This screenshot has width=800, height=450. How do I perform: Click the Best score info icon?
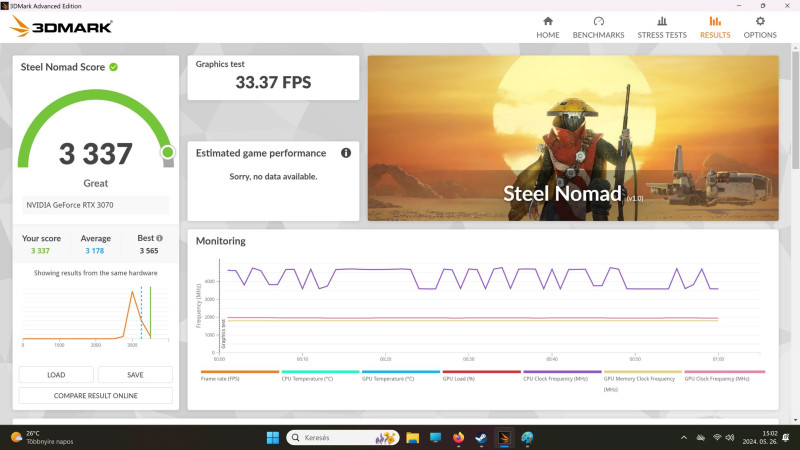(x=160, y=238)
